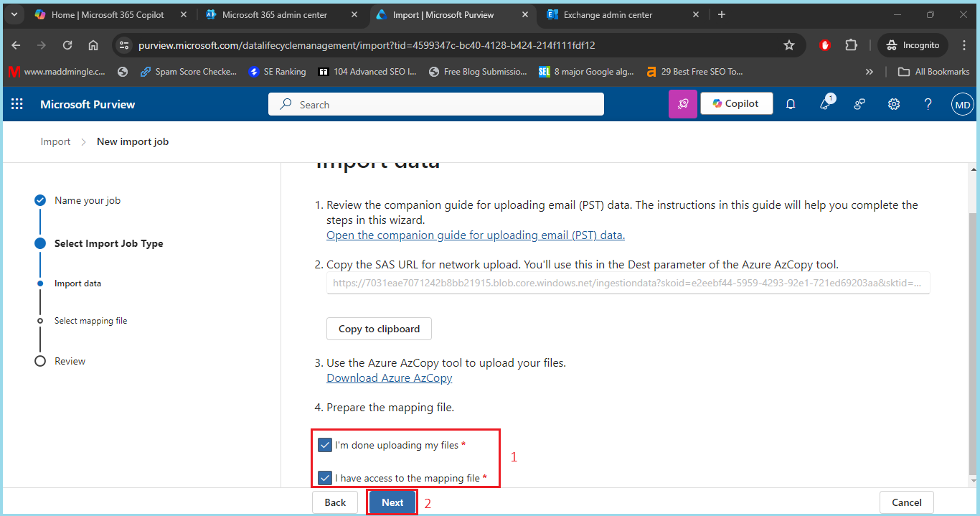Go to the Select mapping file step

90,321
